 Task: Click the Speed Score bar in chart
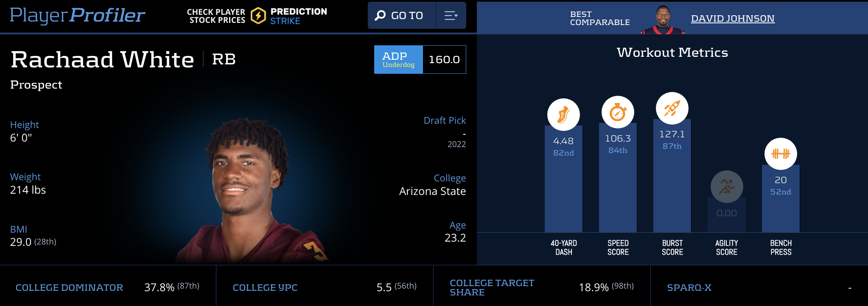tap(618, 191)
